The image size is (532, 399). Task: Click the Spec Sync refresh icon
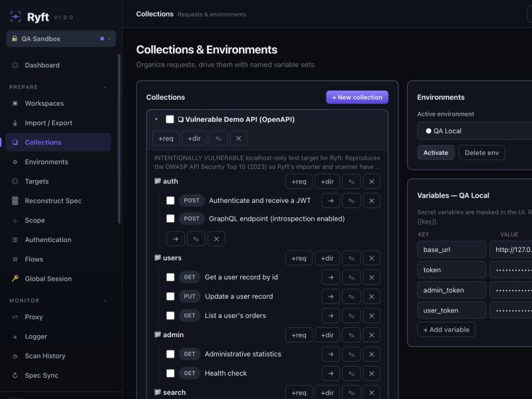(x=15, y=376)
